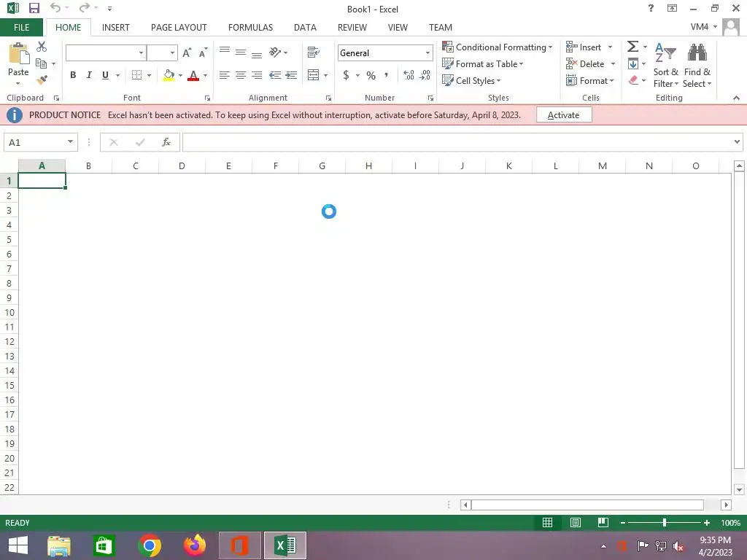Image resolution: width=747 pixels, height=560 pixels.
Task: Click in the formula bar input
Action: pos(457,142)
